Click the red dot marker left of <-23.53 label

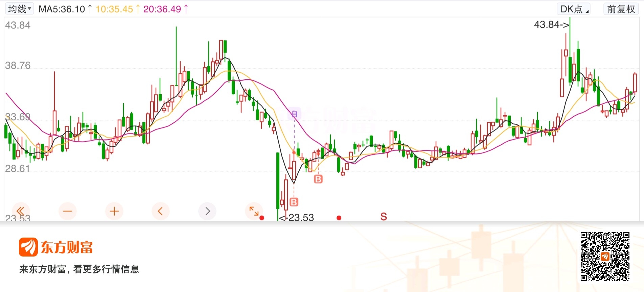coord(262,218)
